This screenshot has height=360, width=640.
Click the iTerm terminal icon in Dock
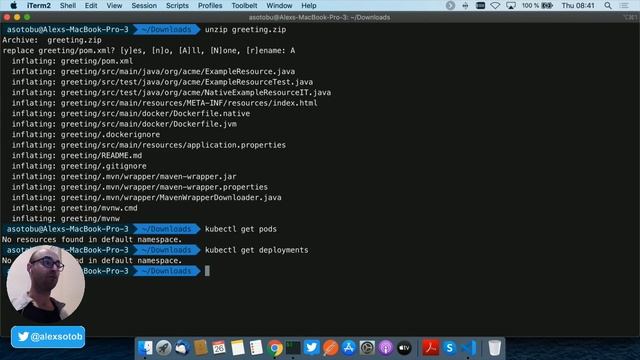tap(293, 348)
